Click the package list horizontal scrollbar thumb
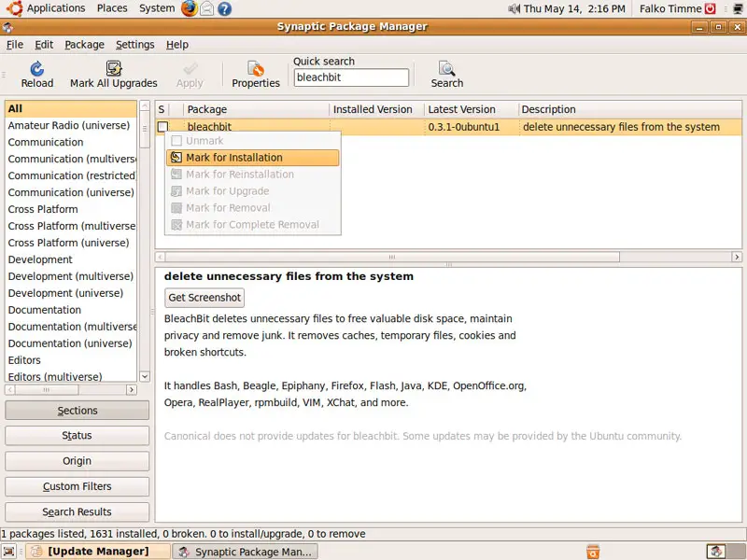Viewport: 747px width, 560px height. 392,258
